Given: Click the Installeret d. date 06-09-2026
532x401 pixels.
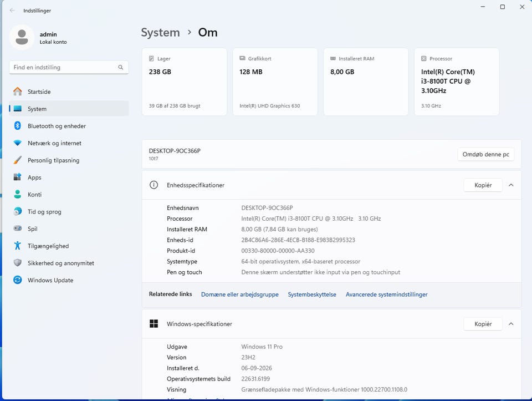Looking at the screenshot, I should tap(257, 368).
